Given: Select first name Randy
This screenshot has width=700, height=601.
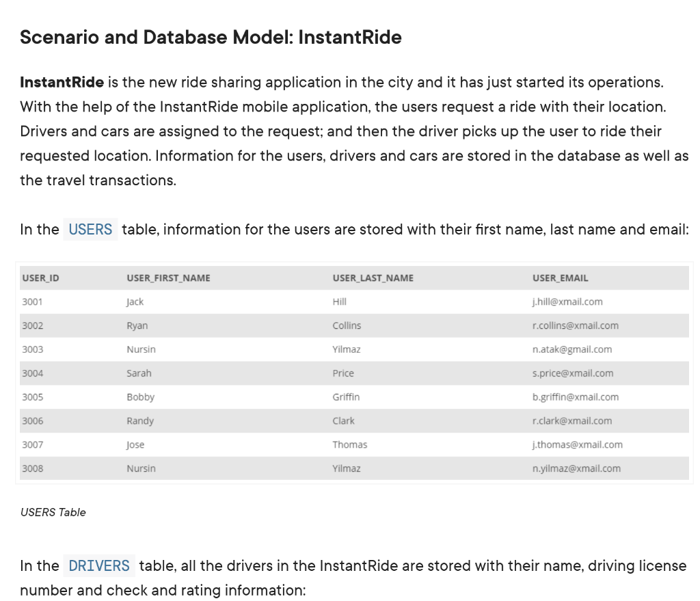Looking at the screenshot, I should 140,420.
